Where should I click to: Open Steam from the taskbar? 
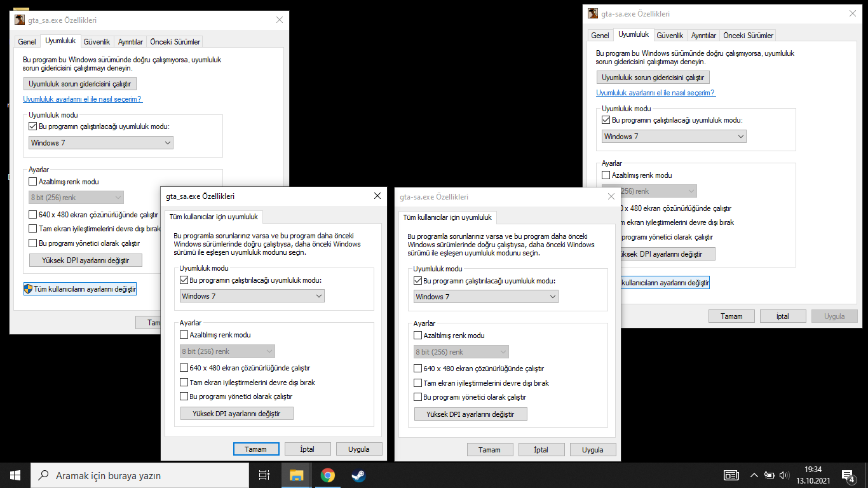358,475
